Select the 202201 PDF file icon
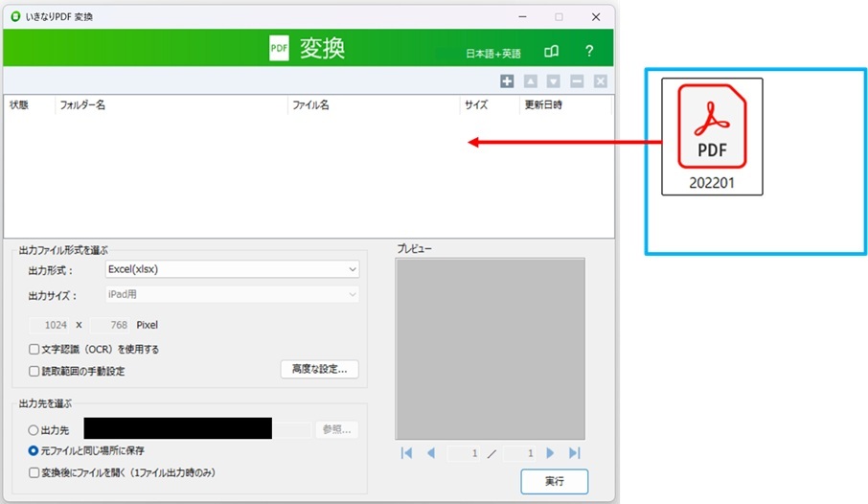This screenshot has width=868, height=504. [x=712, y=135]
